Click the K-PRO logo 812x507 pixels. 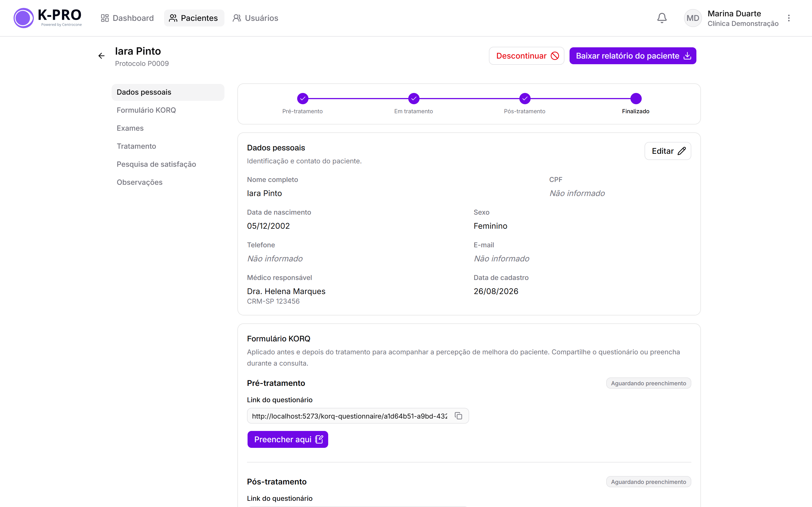pos(48,18)
